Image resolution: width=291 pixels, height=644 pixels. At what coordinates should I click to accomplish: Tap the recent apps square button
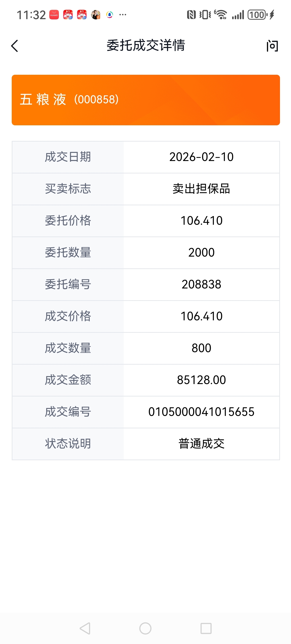206,628
